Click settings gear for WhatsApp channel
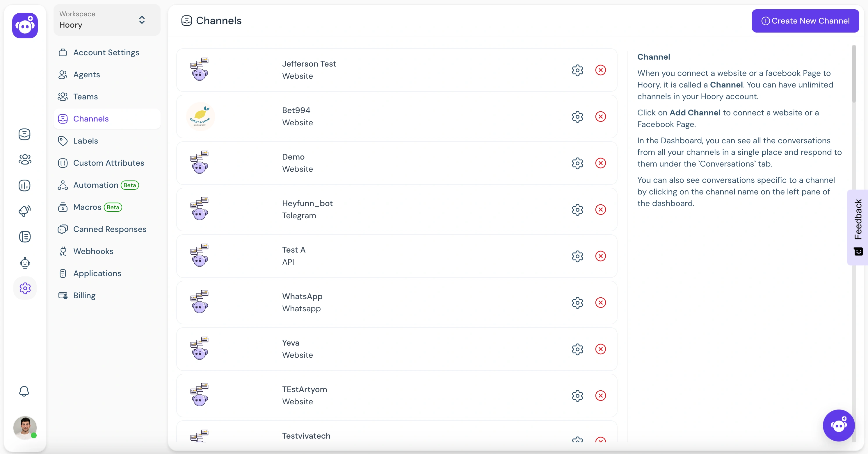868x454 pixels. 577,303
